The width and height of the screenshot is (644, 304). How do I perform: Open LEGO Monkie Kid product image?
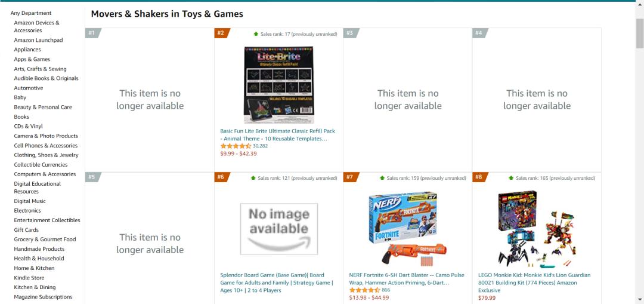click(x=537, y=229)
